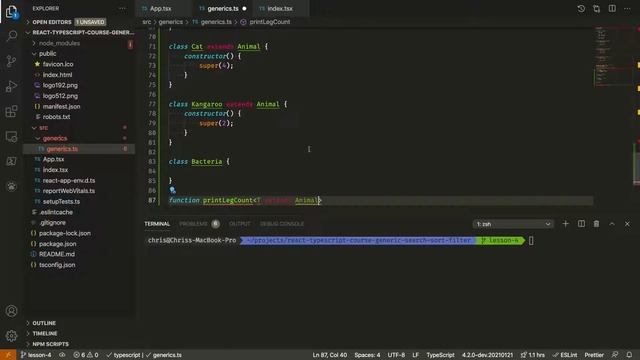Kill terminal with the trash icon
The width and height of the screenshot is (640, 360).
596,224
